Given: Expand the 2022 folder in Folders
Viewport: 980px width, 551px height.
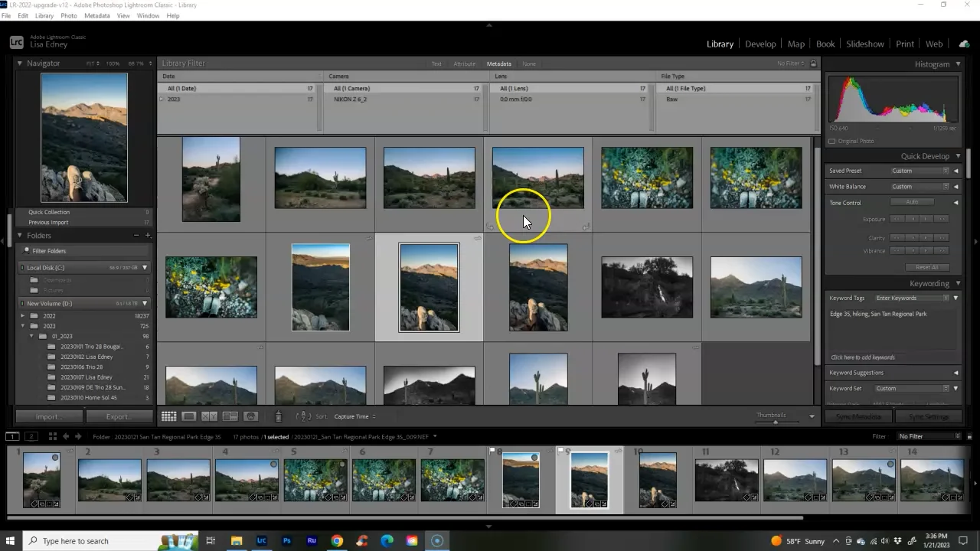Looking at the screenshot, I should pyautogui.click(x=23, y=315).
